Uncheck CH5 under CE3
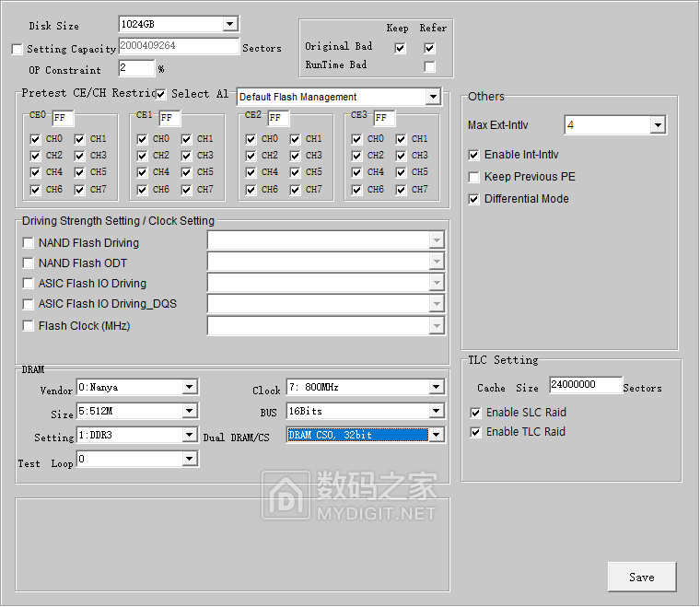The height and width of the screenshot is (607, 700). click(401, 172)
